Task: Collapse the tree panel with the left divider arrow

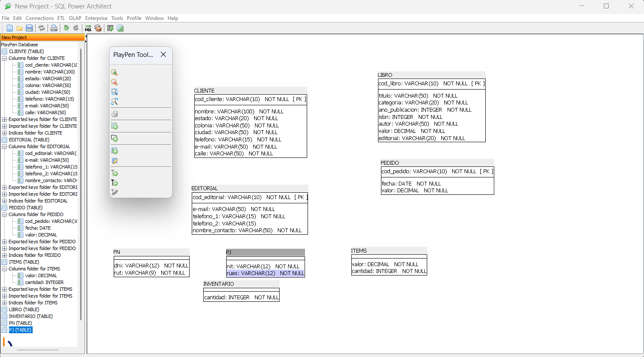Action: [86, 37]
